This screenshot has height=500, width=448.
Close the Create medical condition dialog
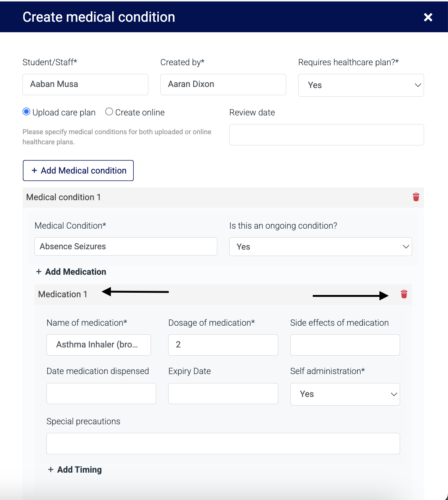428,17
